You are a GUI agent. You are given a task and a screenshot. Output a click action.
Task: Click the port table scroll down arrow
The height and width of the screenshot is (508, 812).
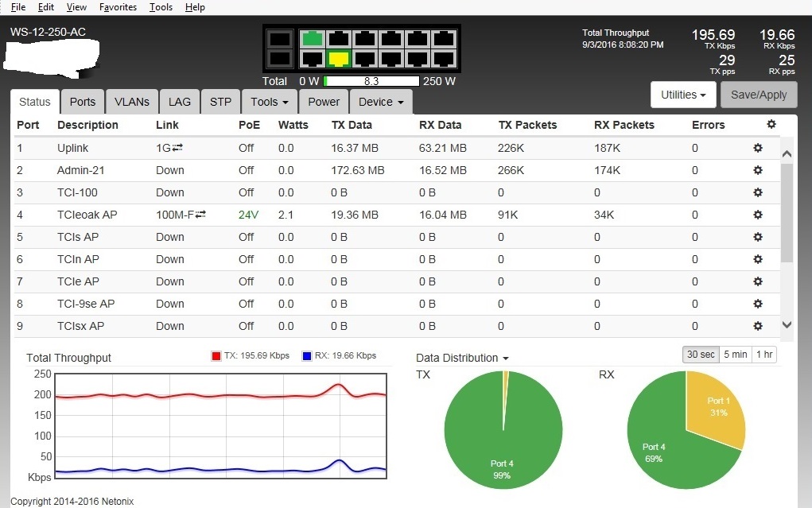[x=787, y=324]
